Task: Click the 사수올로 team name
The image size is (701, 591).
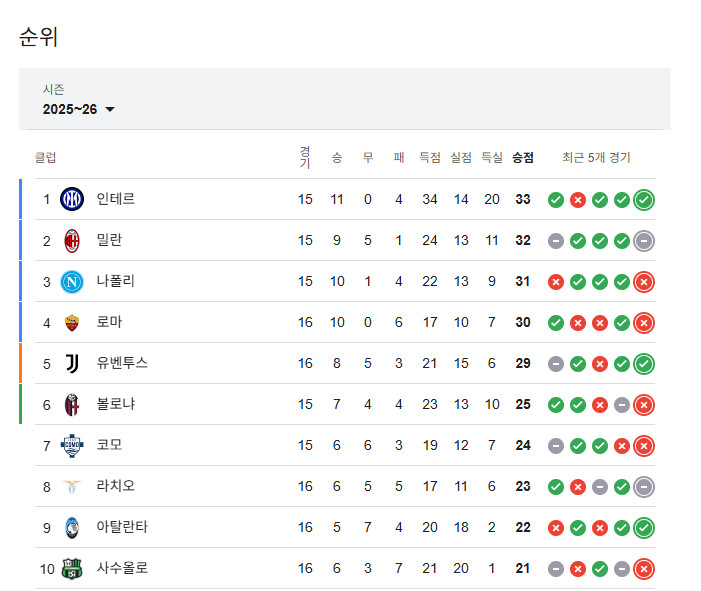Action: point(122,568)
